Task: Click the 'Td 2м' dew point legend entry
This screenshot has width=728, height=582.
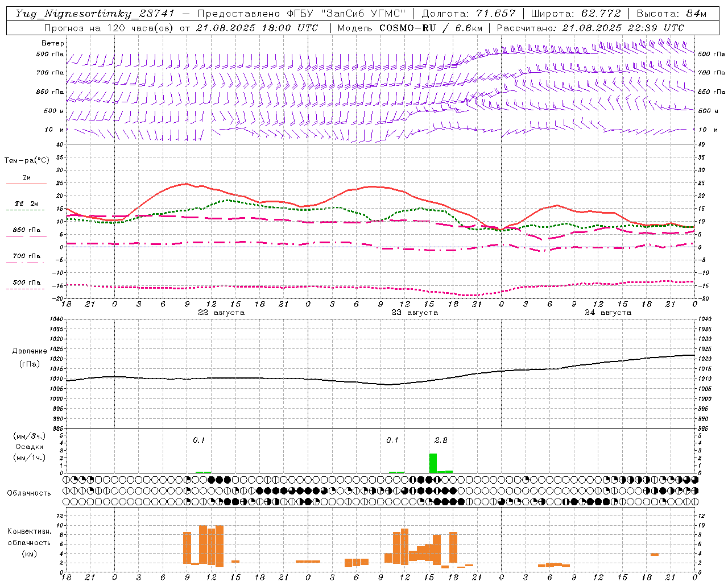Action: pyautogui.click(x=26, y=203)
